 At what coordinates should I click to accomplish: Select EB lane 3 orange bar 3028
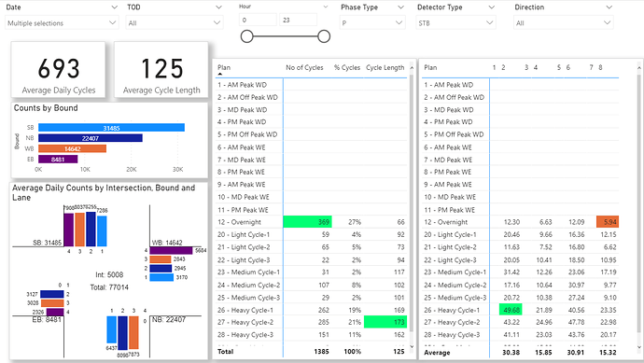(52, 303)
